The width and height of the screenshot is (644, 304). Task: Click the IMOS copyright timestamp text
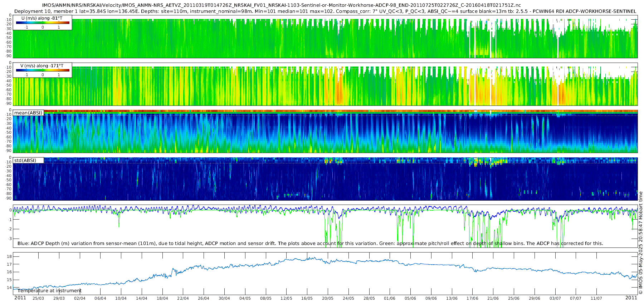[x=641, y=243]
